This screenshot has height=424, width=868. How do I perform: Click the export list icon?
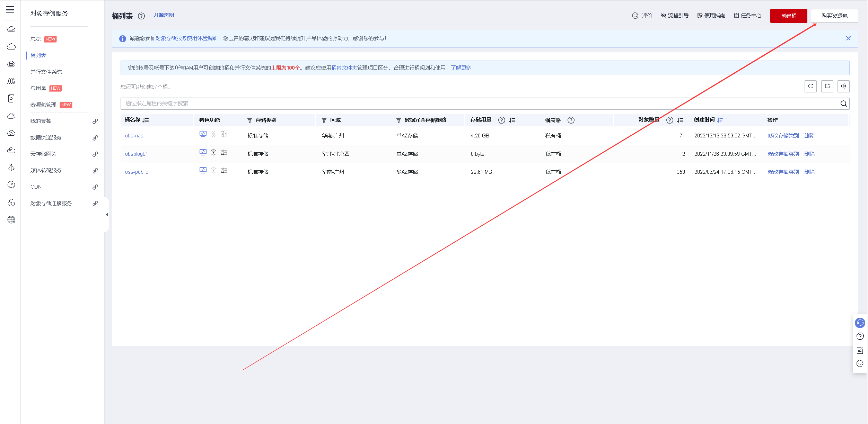(827, 86)
